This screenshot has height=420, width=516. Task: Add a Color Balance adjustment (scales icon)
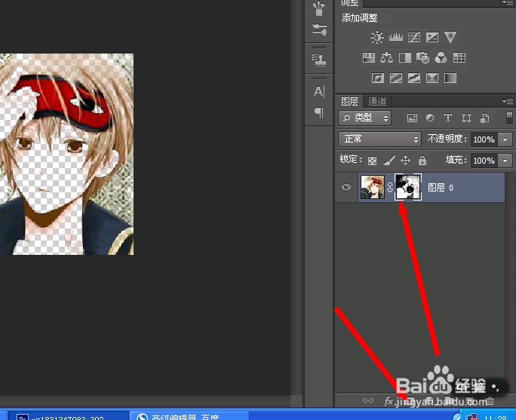(387, 58)
